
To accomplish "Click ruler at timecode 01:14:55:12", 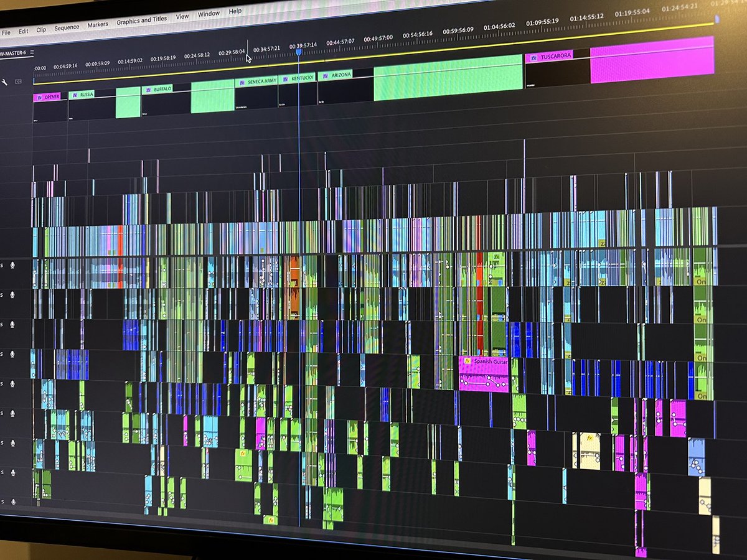I will [586, 17].
